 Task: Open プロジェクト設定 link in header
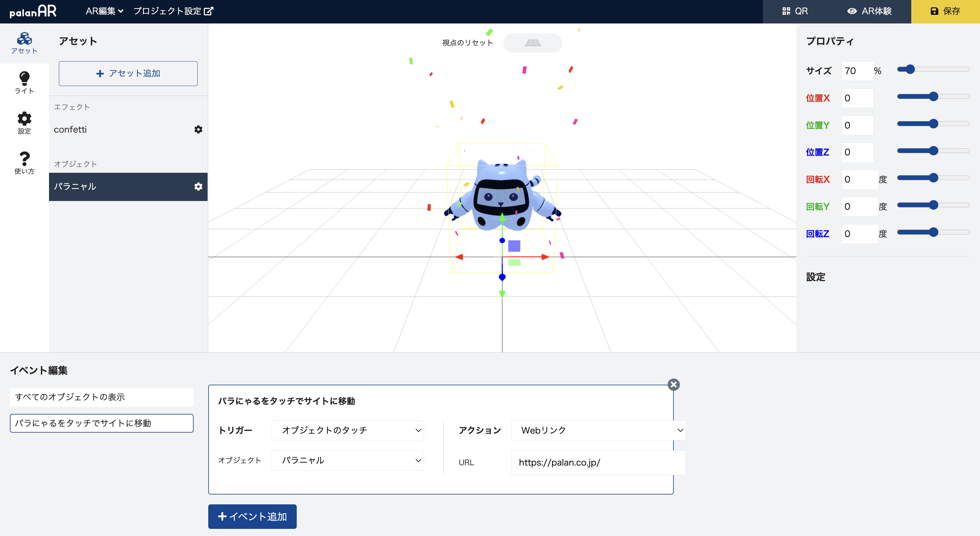(x=173, y=12)
